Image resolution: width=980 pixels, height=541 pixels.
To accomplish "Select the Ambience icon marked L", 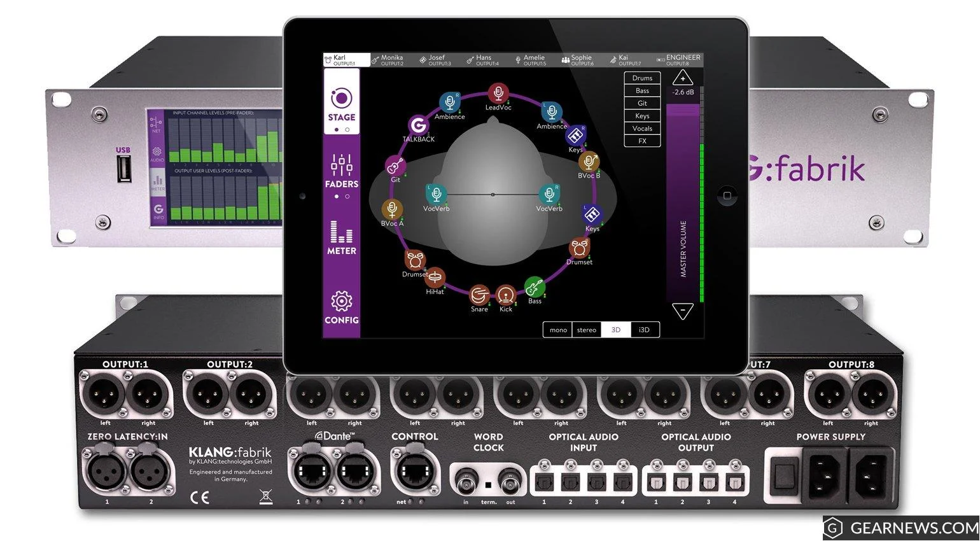I will point(551,112).
